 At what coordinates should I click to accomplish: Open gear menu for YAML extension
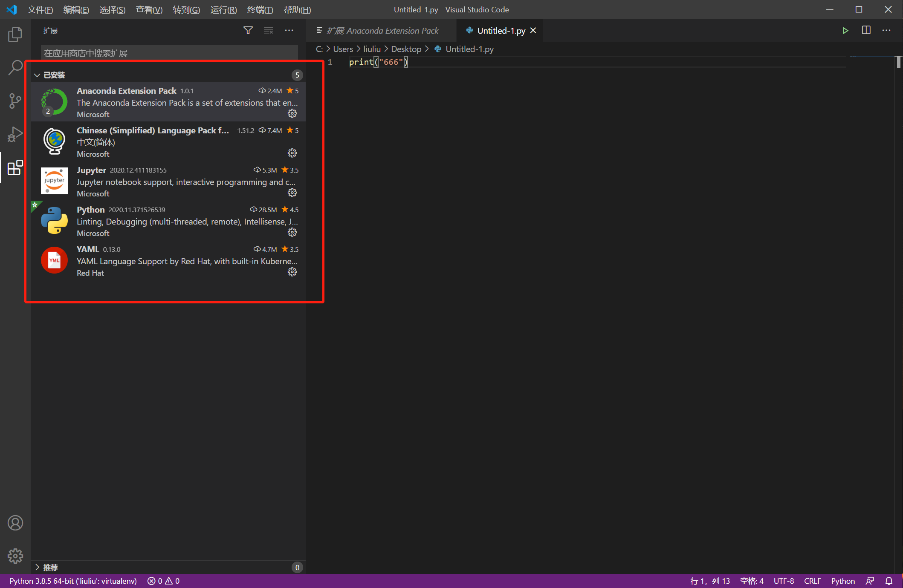(292, 272)
